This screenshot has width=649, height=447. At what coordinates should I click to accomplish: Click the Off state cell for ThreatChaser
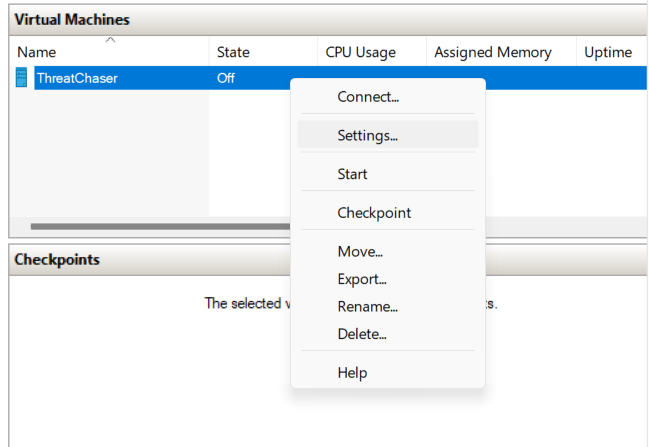[226, 78]
